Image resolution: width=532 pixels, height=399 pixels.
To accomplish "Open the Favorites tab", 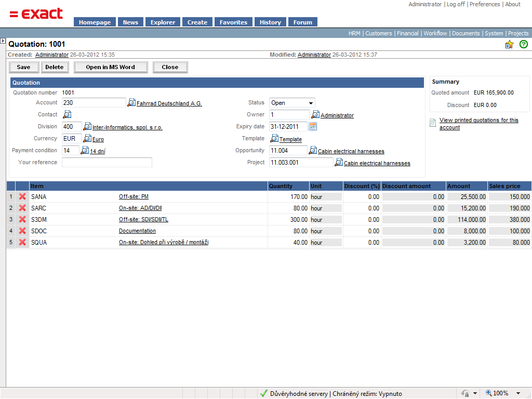I will point(233,22).
